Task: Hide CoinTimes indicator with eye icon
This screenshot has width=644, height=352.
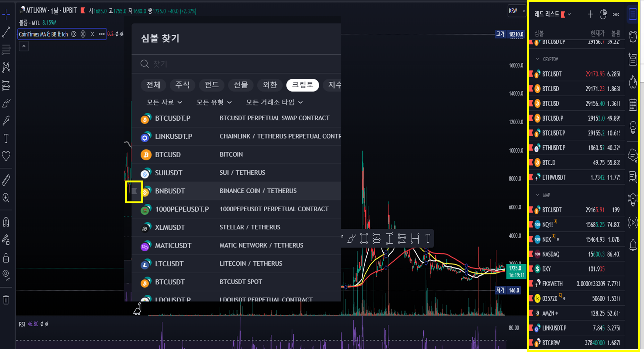Action: coord(73,34)
